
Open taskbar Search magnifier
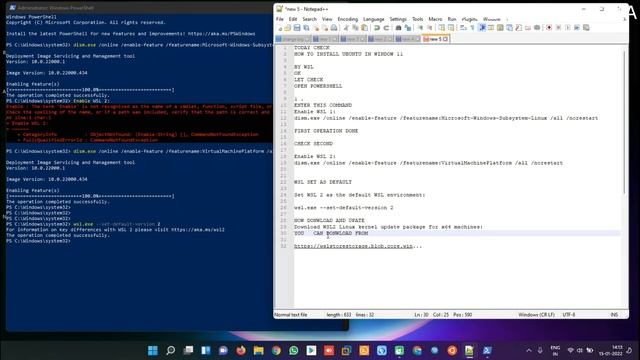click(171, 351)
